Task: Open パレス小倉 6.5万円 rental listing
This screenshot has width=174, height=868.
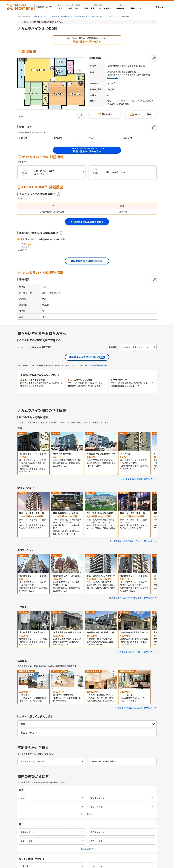Action: pyautogui.click(x=134, y=453)
